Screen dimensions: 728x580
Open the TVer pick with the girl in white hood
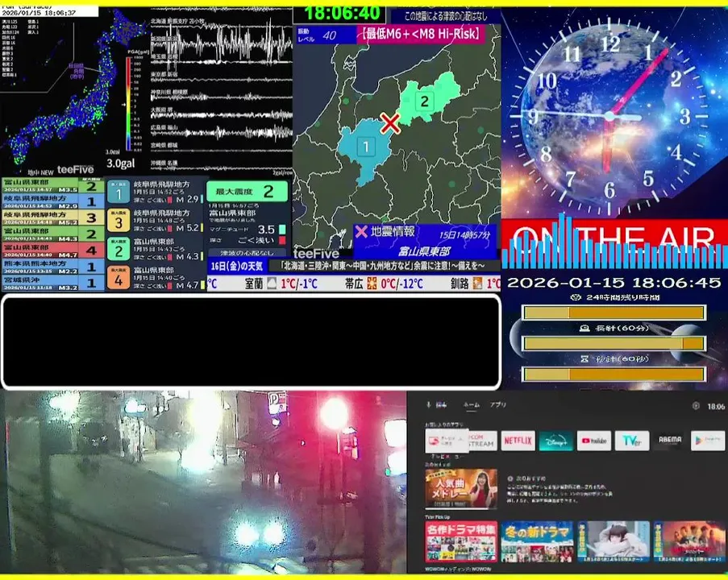[614, 541]
